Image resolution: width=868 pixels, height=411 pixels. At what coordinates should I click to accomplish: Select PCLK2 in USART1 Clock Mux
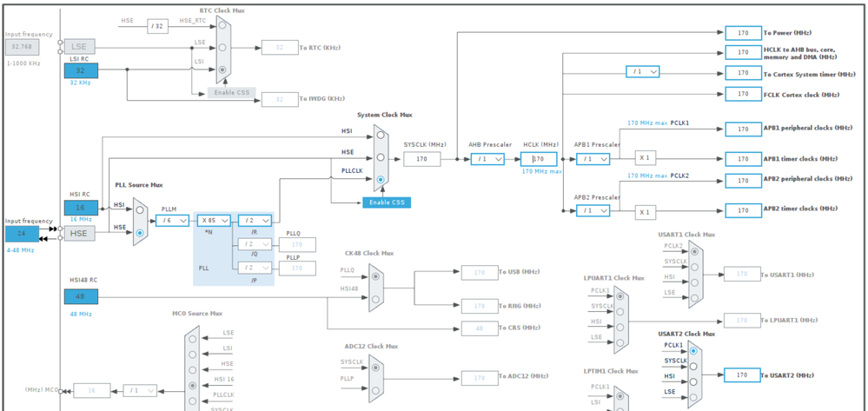(x=693, y=251)
